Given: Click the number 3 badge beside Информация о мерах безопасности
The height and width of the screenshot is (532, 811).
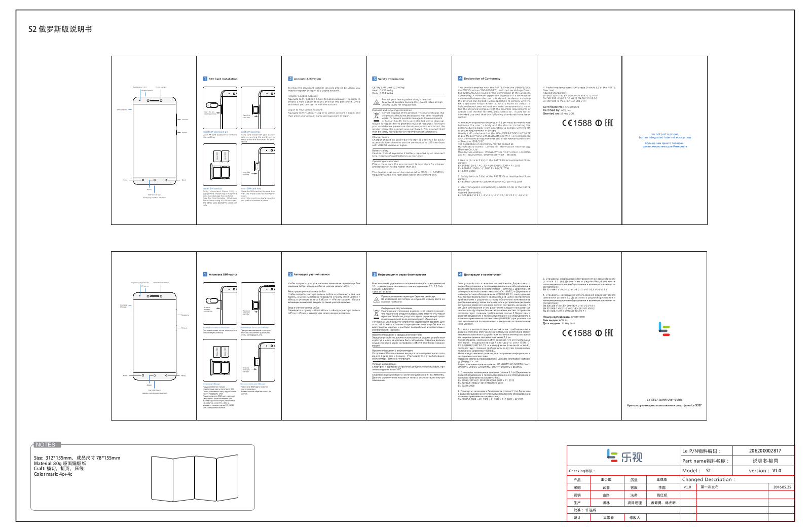Looking at the screenshot, I should tap(375, 275).
